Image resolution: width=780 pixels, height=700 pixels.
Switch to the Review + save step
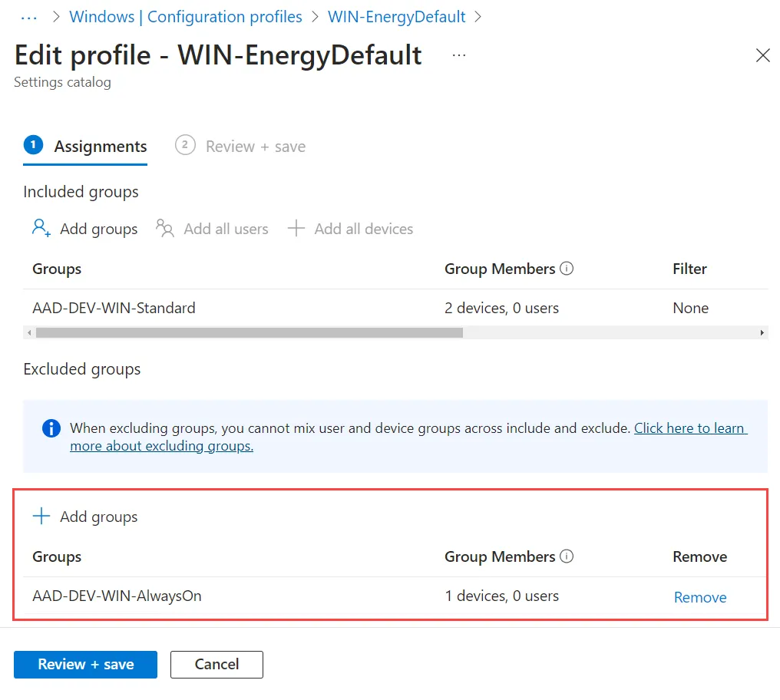[x=240, y=147]
